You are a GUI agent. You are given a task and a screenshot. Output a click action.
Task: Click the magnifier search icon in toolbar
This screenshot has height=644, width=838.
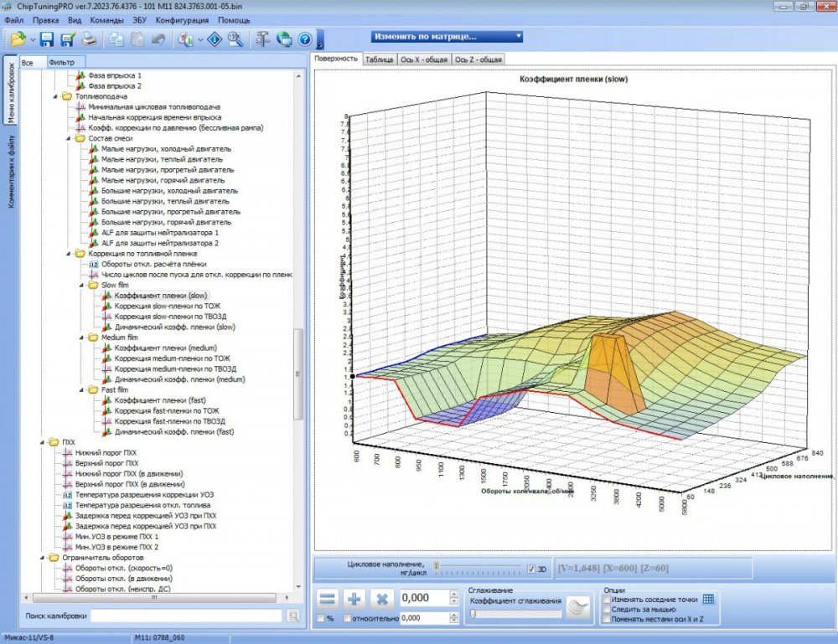235,39
